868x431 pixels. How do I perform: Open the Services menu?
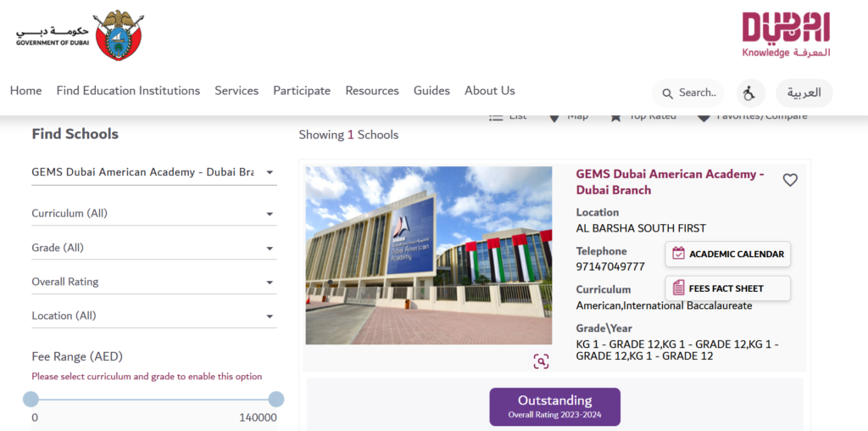tap(236, 90)
